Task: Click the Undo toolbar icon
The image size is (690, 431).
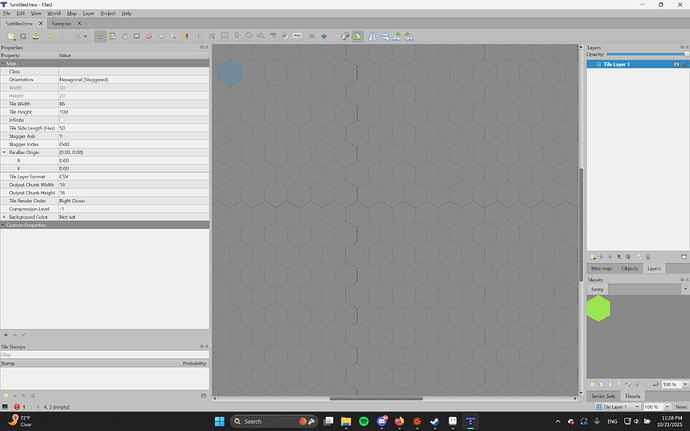Action: 50,37
